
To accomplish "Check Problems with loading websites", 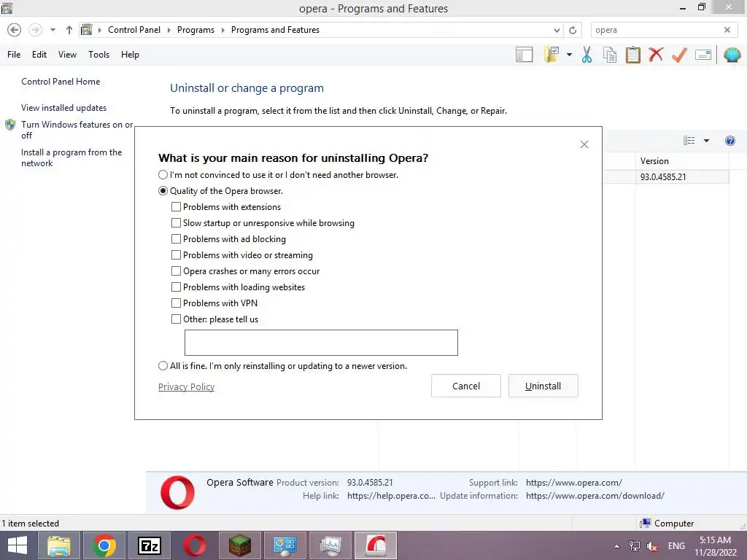I will tap(176, 287).
